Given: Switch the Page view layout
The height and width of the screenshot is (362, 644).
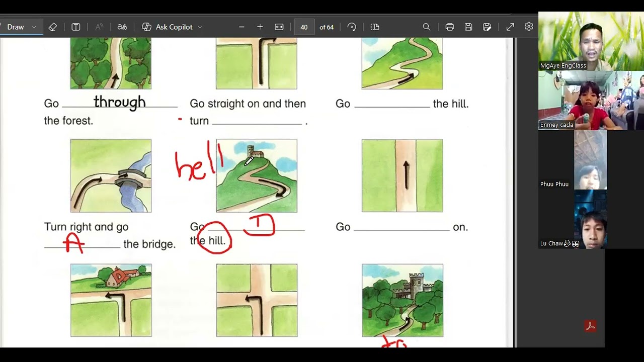Looking at the screenshot, I should [375, 27].
